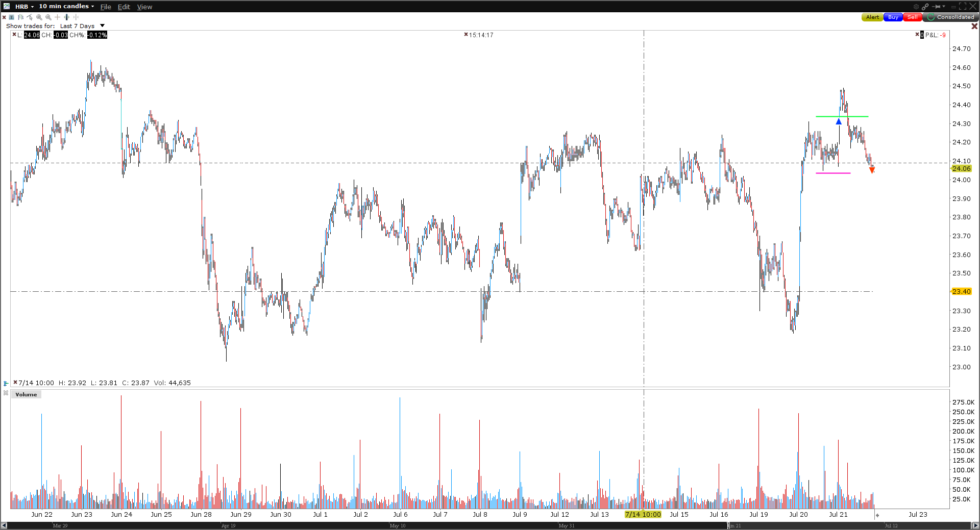Image resolution: width=980 pixels, height=530 pixels.
Task: Click the blue buy triangle marker on chart
Action: coord(839,121)
